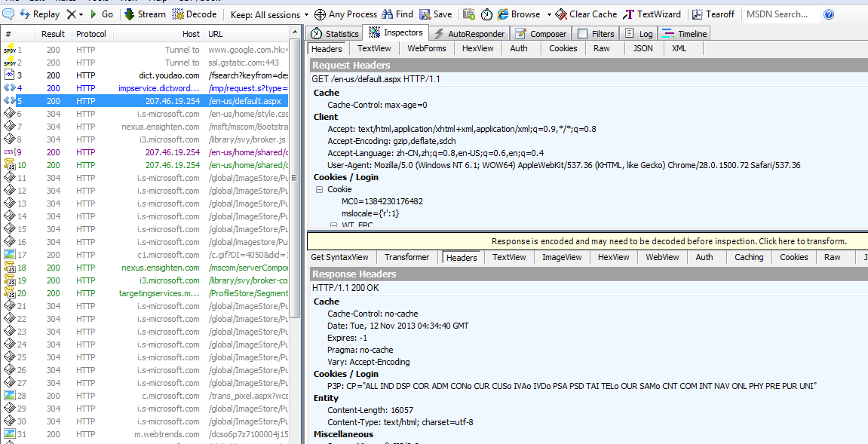Click the CSS icon of session 9
The height and width of the screenshot is (444, 868).
tap(10, 152)
